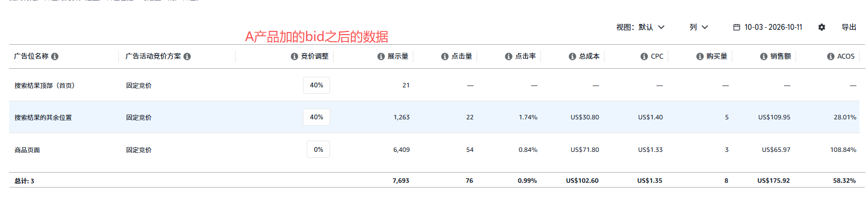Click info icon beside 总成本 header
Viewport: 868px width, 203px height.
pos(572,56)
